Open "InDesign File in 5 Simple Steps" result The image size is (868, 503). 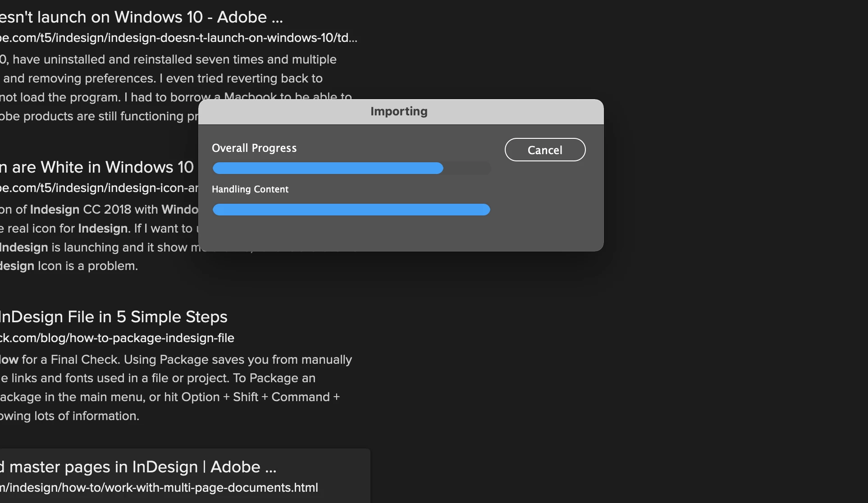[x=114, y=317]
